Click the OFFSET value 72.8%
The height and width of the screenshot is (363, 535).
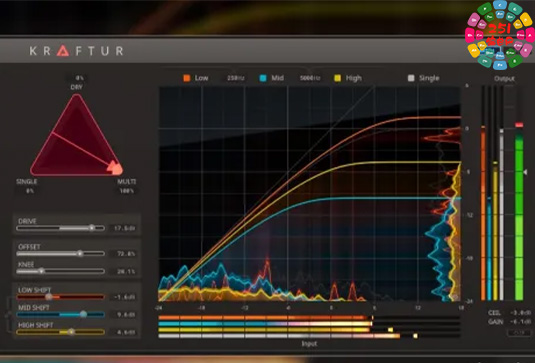[126, 253]
